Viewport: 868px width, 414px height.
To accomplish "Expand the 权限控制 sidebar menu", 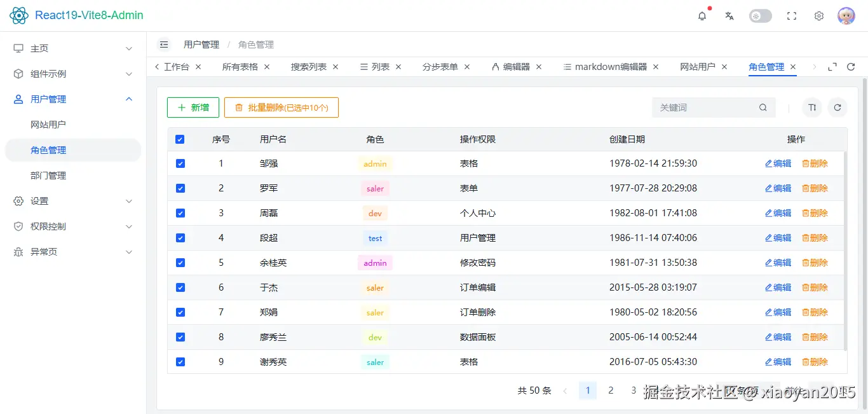I will [73, 226].
